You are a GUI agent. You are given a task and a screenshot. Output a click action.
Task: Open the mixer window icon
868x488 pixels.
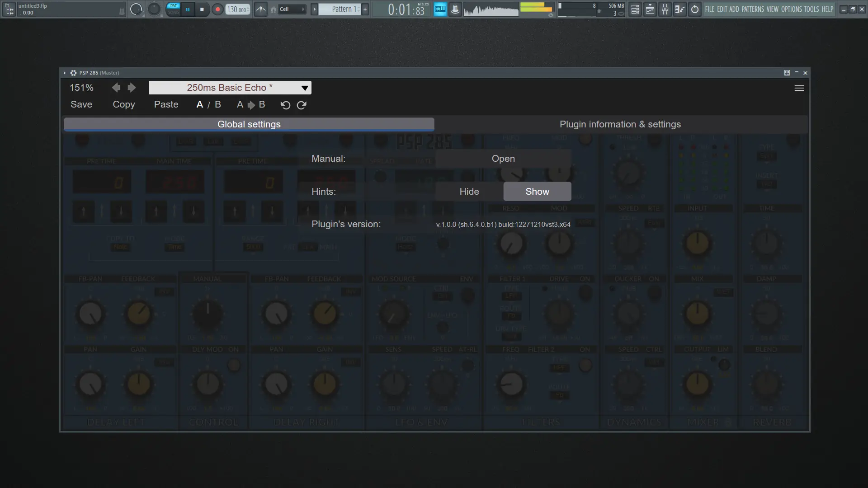[665, 9]
